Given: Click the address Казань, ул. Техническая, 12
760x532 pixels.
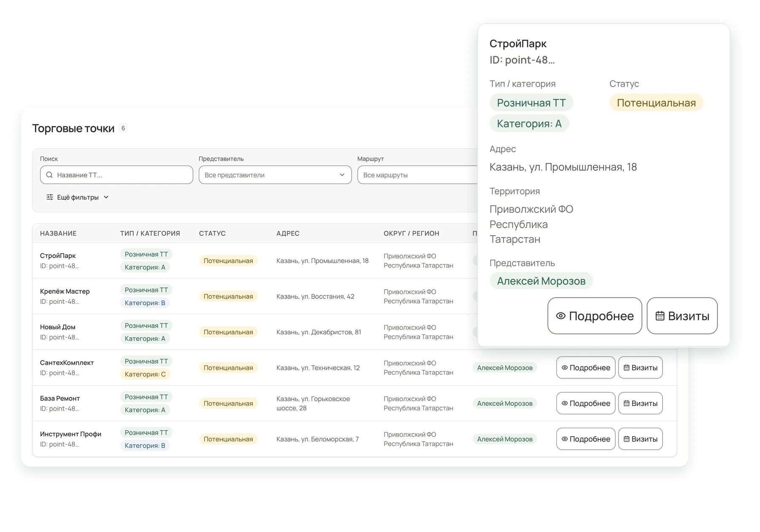Looking at the screenshot, I should [x=318, y=368].
